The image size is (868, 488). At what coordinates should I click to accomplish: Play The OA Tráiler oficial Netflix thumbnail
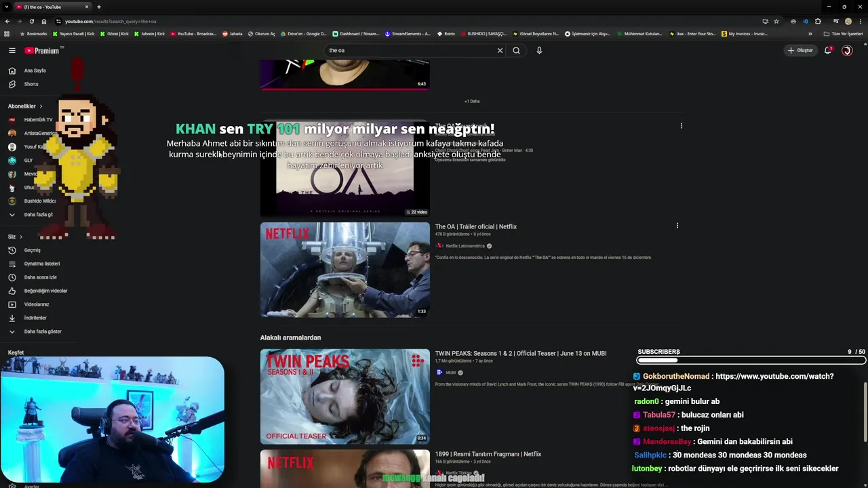pos(345,270)
